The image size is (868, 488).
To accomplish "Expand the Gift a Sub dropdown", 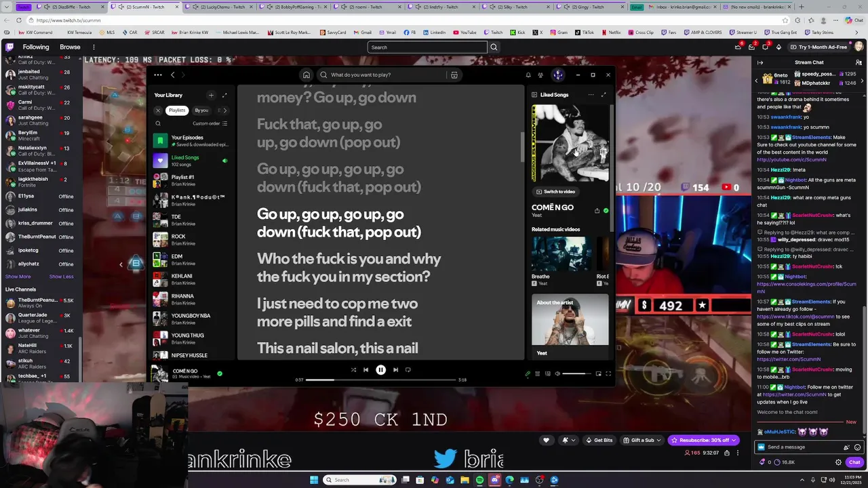I will (x=642, y=441).
